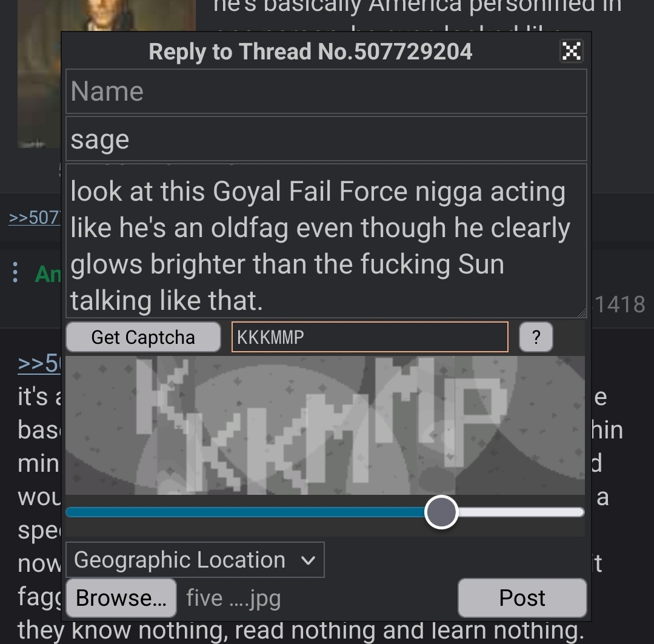Click the captcha image showing KKKMMP
The image size is (654, 644).
point(325,425)
